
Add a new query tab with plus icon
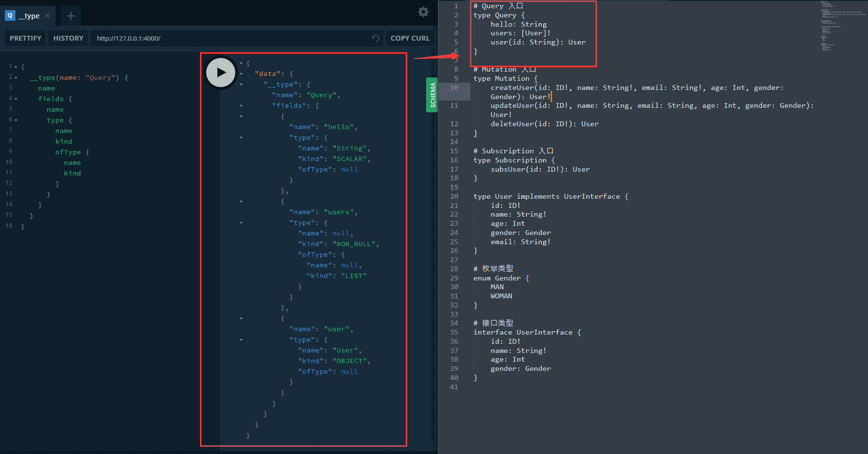(x=71, y=16)
